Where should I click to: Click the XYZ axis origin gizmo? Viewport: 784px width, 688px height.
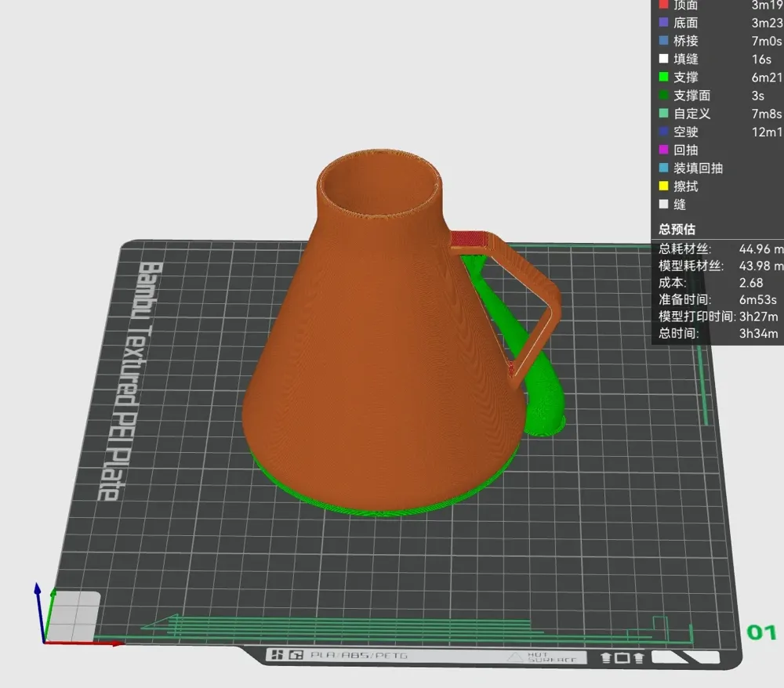[44, 640]
